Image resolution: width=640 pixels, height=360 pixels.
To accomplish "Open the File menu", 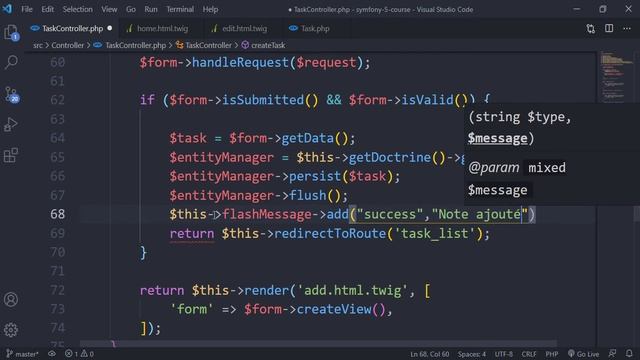I will pos(27,9).
